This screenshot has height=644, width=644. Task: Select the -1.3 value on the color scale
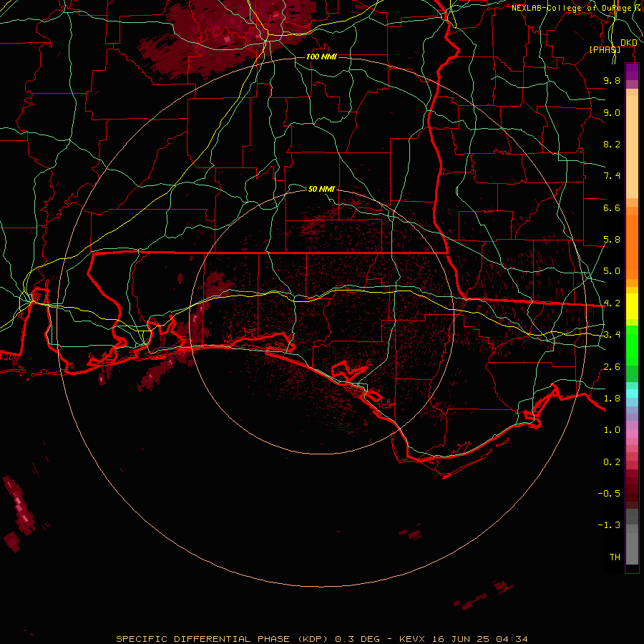(609, 525)
